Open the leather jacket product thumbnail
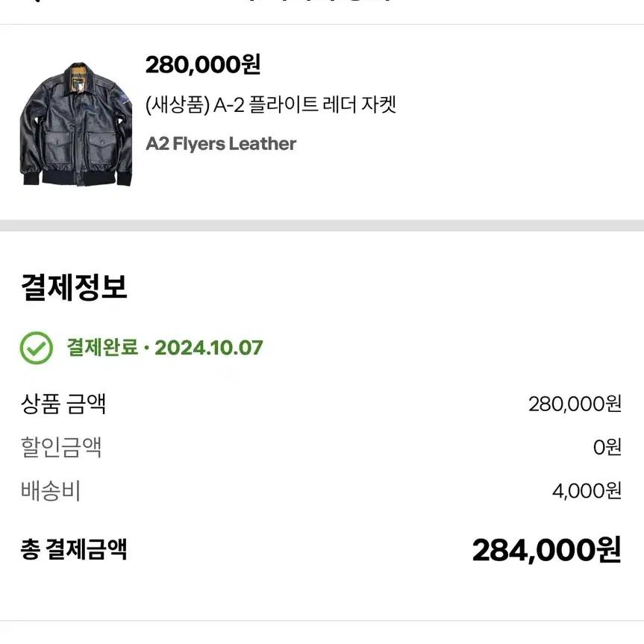This screenshot has width=644, height=644. click(76, 124)
